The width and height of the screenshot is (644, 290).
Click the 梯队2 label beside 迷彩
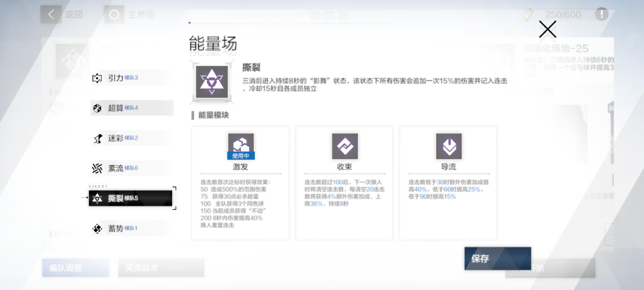pyautogui.click(x=131, y=138)
